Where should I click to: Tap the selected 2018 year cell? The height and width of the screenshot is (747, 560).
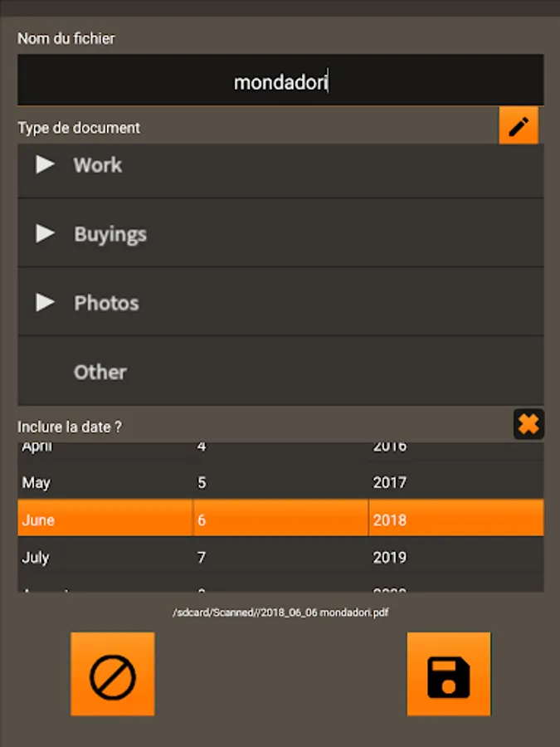tap(390, 520)
